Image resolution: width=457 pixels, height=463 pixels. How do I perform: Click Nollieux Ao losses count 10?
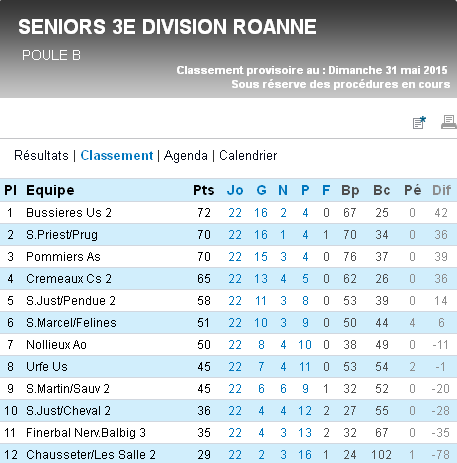point(305,345)
